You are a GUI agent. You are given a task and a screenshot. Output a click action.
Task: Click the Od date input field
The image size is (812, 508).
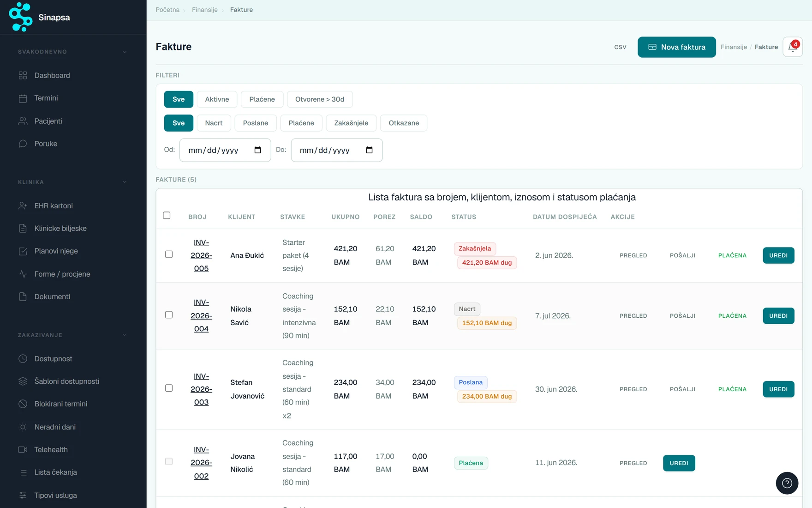[x=225, y=150]
